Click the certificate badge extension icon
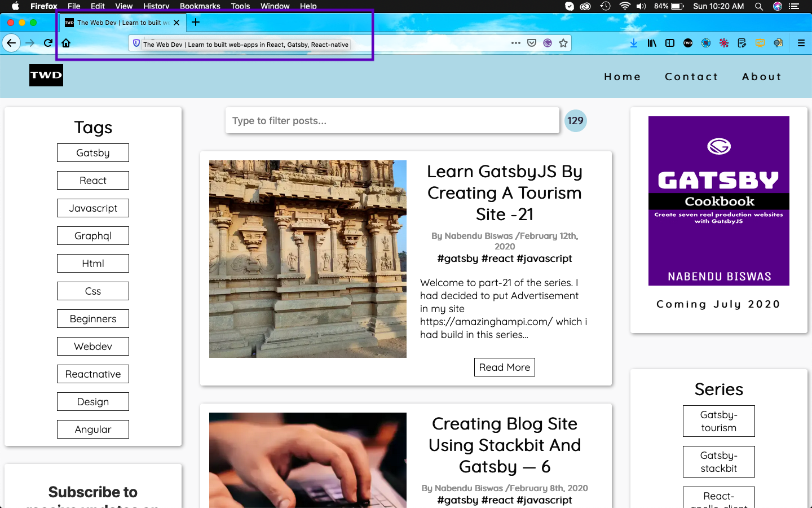This screenshot has width=812, height=508. tap(778, 43)
